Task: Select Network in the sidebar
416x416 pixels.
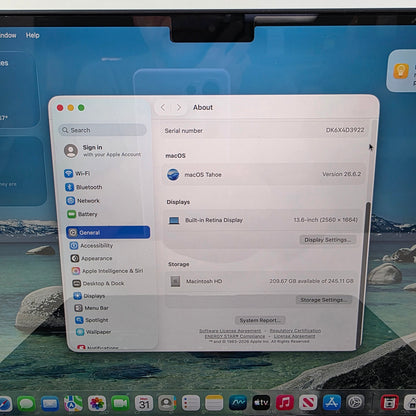Action: pos(83,201)
